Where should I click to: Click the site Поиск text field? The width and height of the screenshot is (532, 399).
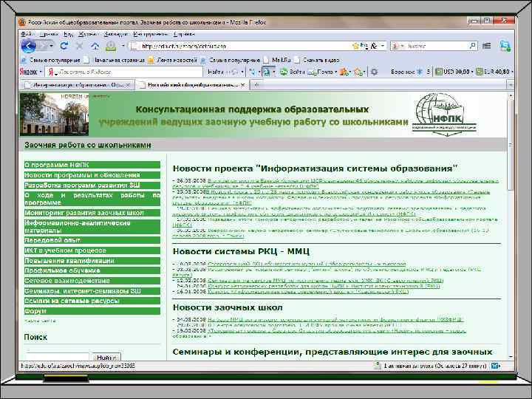tap(58, 358)
